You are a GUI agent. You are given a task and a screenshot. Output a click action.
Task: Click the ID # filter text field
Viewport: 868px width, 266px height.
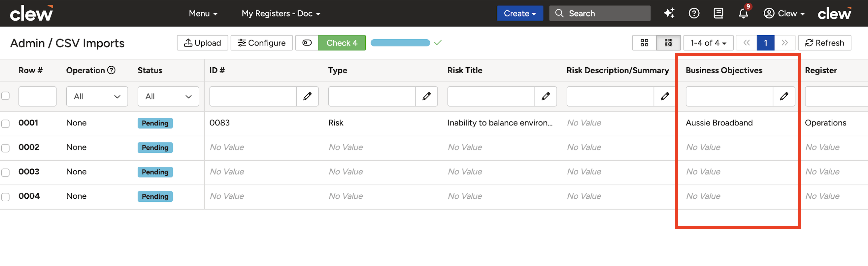253,96
